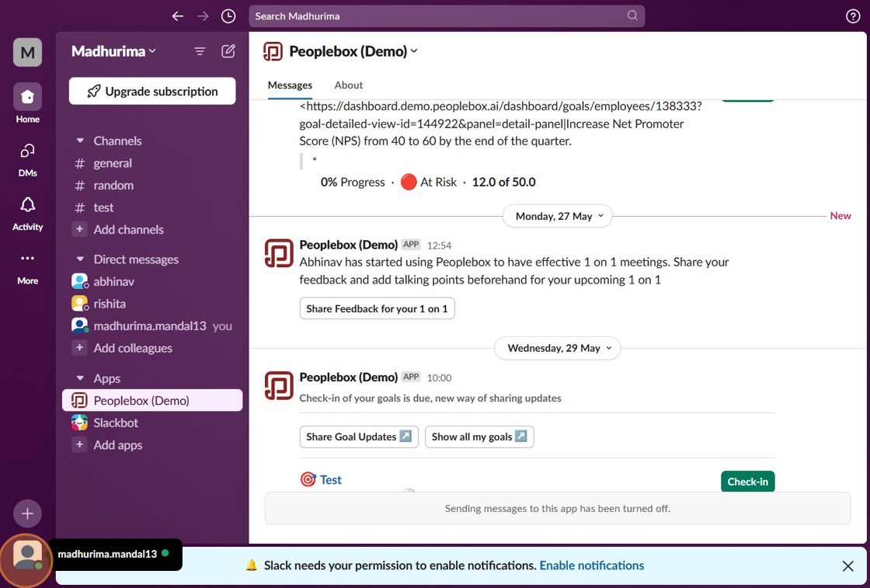The width and height of the screenshot is (870, 588).
Task: Open the Wednesday, 29 May date dropdown
Action: point(558,348)
